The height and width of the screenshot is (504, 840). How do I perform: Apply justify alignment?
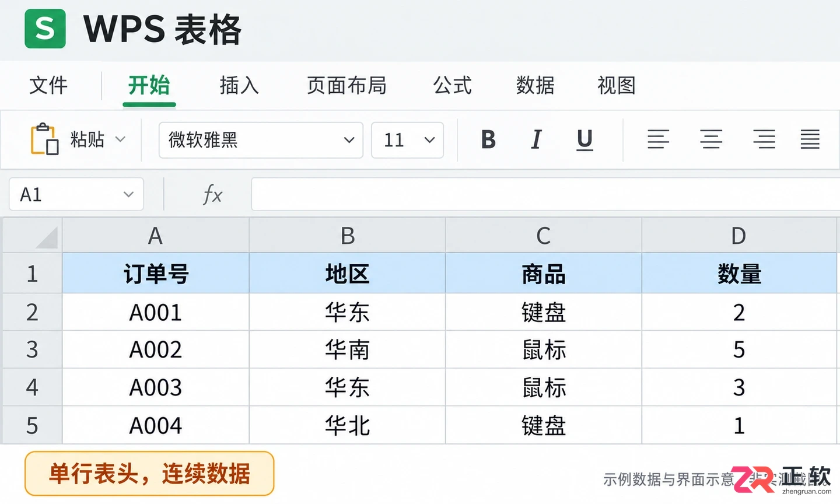point(810,139)
